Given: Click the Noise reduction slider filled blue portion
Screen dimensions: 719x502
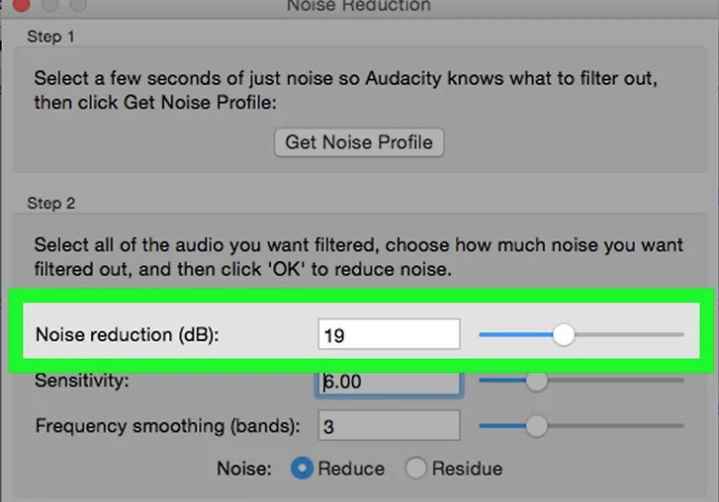Looking at the screenshot, I should [516, 335].
